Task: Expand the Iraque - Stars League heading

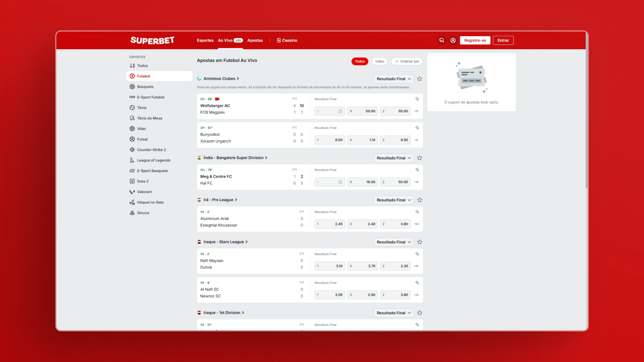Action: (225, 242)
